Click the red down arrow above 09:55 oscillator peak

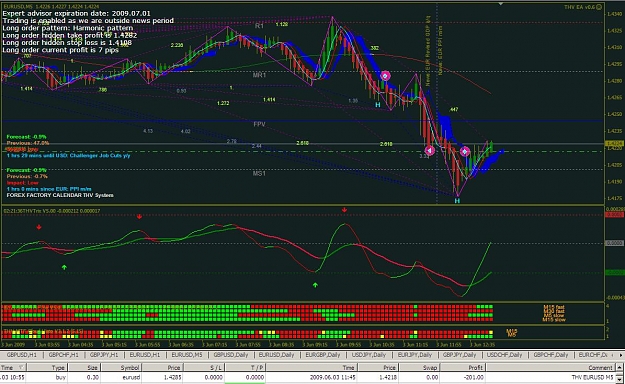pos(344,210)
